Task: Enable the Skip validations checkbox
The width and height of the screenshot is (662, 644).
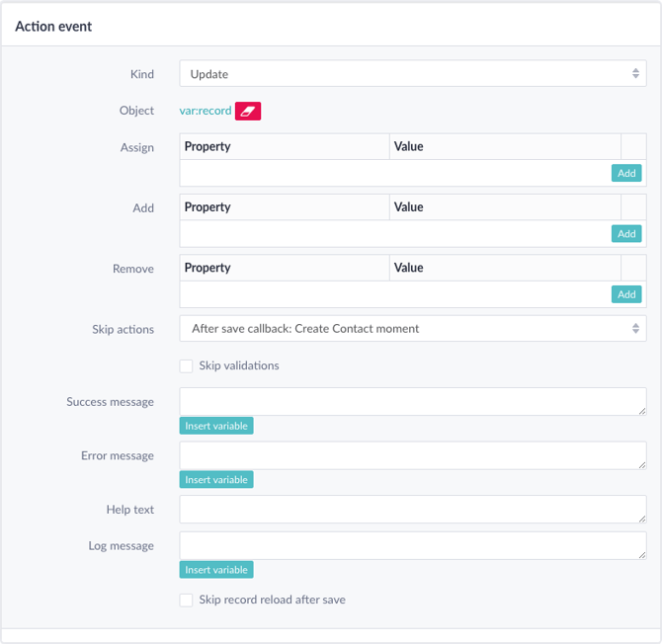Action: [186, 365]
